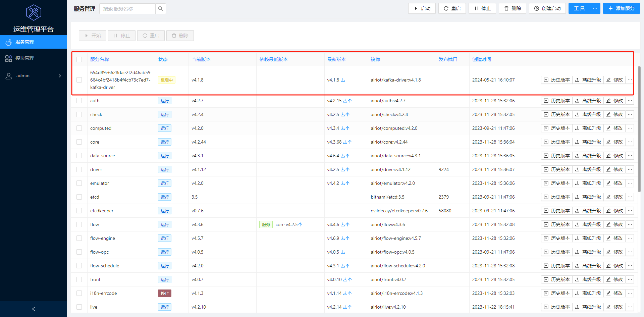Check the core row checkbox
This screenshot has width=644, height=317.
click(79, 142)
